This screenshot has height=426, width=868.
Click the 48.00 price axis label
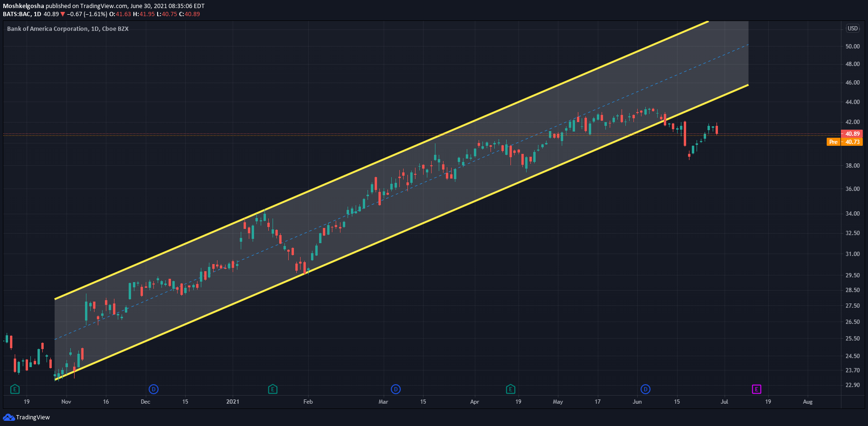(852, 64)
